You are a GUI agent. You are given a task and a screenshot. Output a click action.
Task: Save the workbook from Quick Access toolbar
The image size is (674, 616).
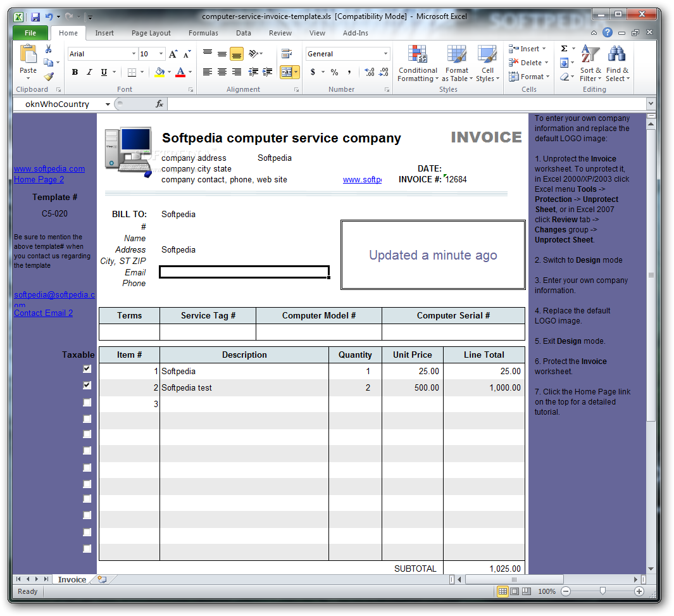point(35,16)
